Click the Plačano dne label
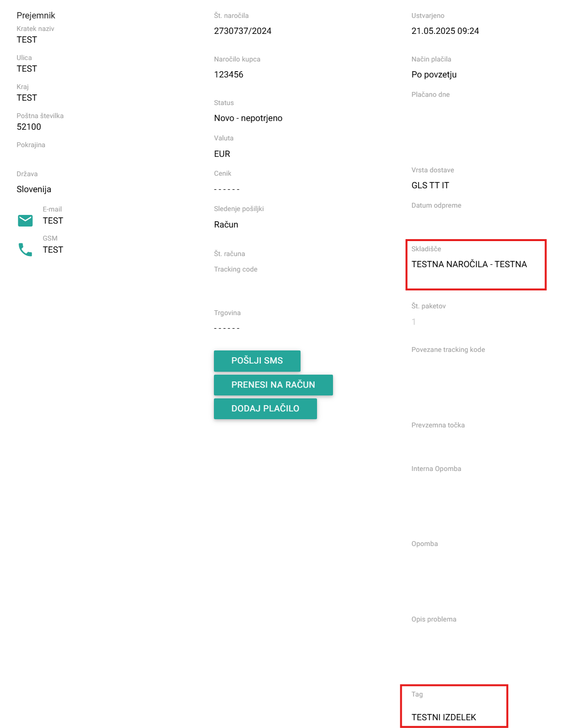The height and width of the screenshot is (728, 574). tap(430, 94)
